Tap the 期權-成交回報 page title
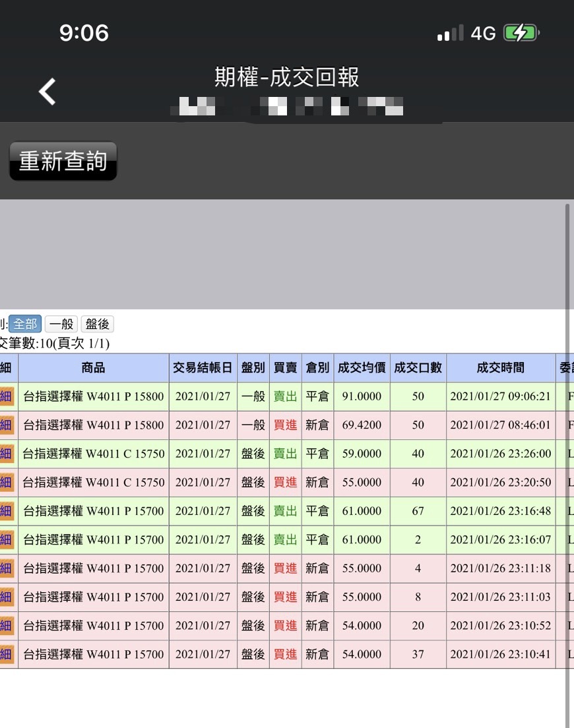 pos(287,77)
